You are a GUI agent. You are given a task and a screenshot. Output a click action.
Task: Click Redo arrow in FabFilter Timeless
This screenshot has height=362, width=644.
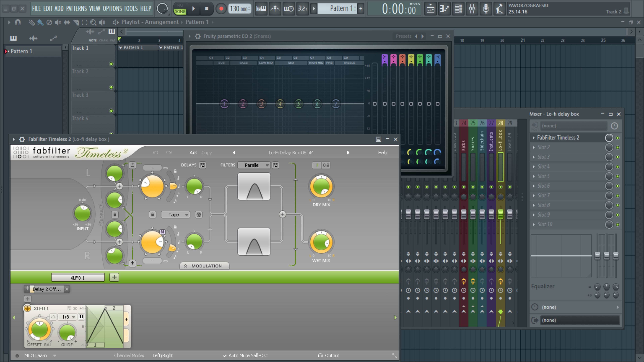pyautogui.click(x=169, y=153)
